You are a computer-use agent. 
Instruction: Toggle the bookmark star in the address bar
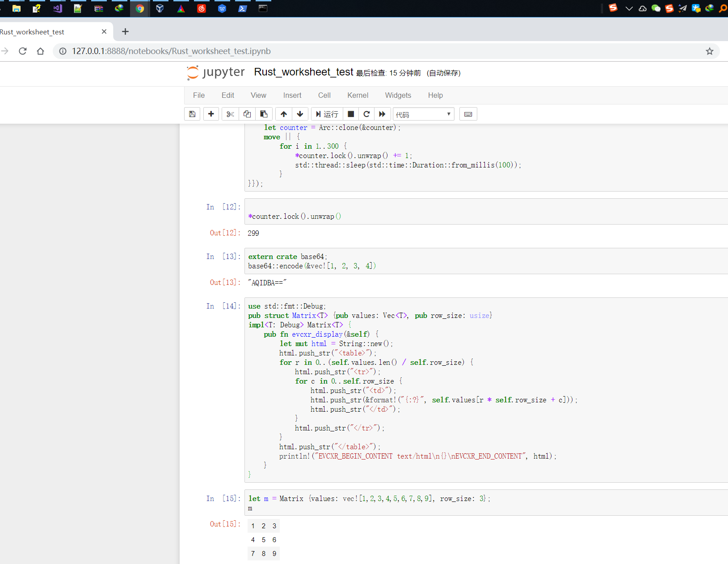[x=709, y=51]
